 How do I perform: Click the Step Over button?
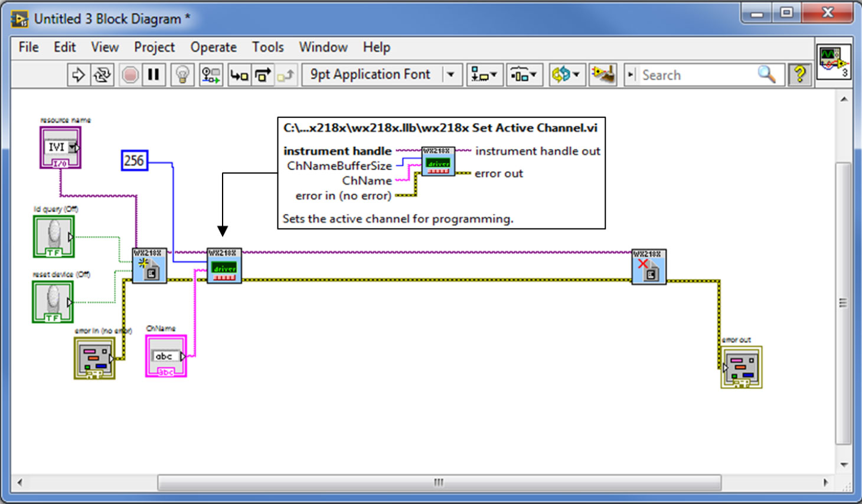tap(263, 75)
